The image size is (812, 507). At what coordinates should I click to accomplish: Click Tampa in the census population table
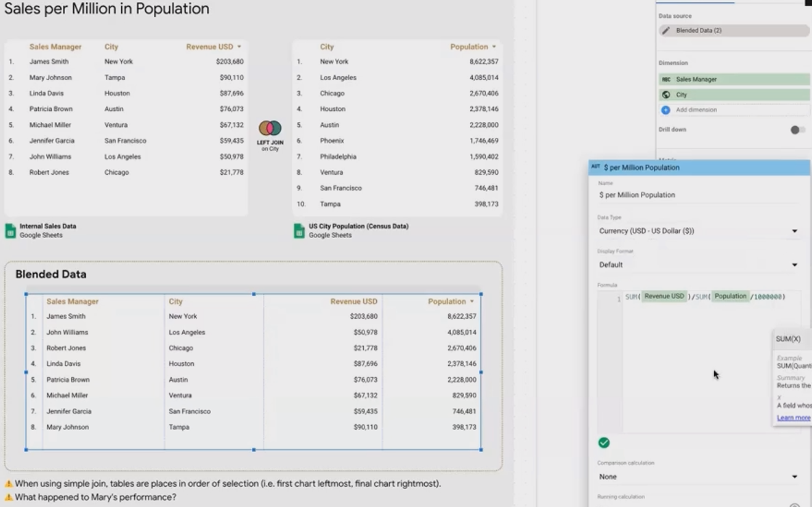(x=330, y=204)
